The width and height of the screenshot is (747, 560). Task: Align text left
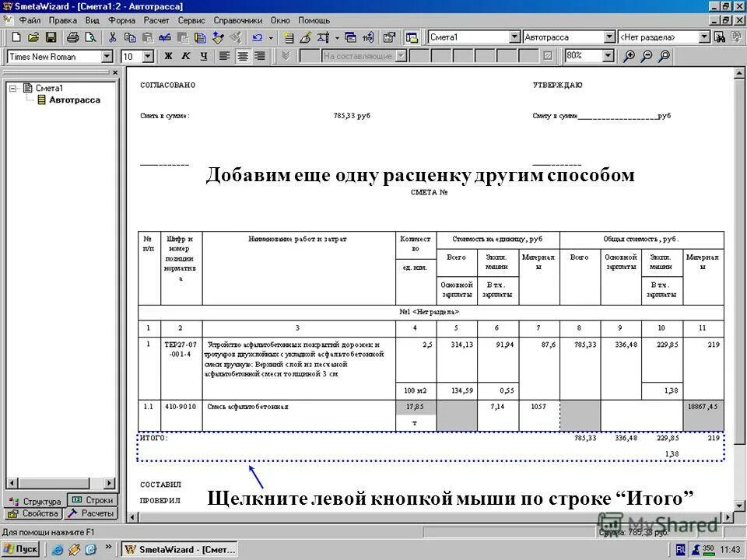[224, 56]
